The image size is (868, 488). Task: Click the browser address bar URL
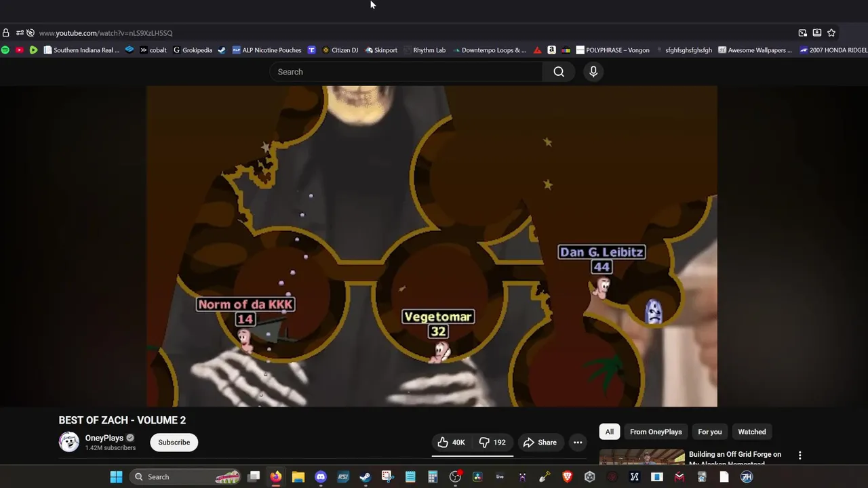(x=105, y=33)
